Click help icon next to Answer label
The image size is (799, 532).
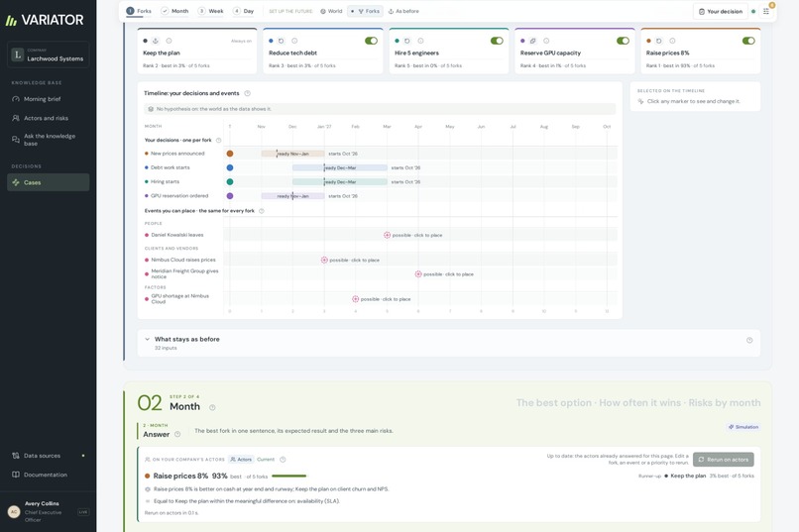point(177,434)
